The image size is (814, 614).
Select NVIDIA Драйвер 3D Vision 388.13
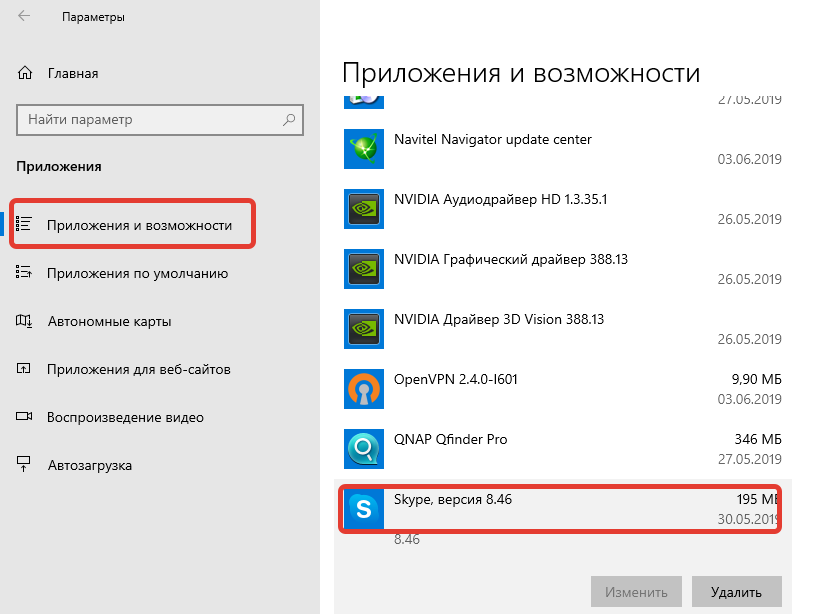[x=563, y=329]
